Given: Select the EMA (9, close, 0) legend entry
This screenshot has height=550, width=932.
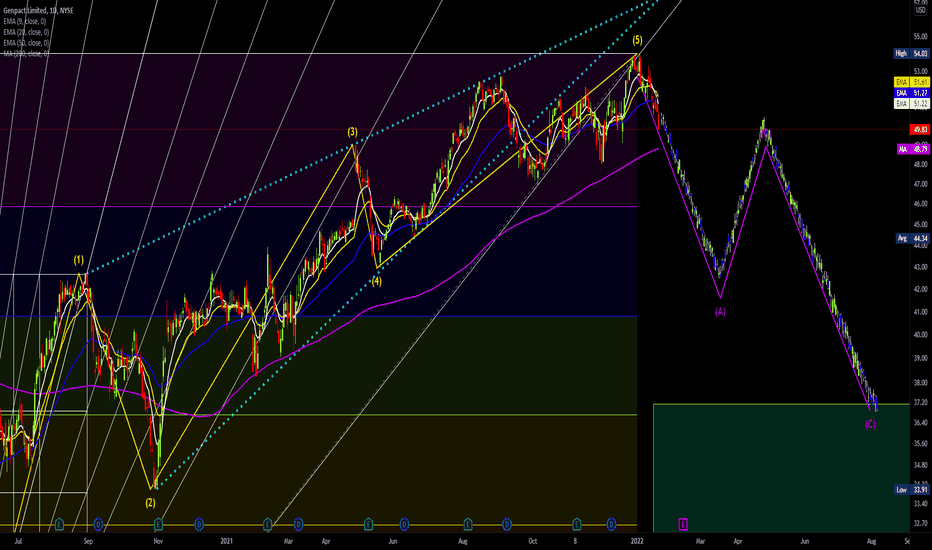Looking at the screenshot, I should click(24, 21).
